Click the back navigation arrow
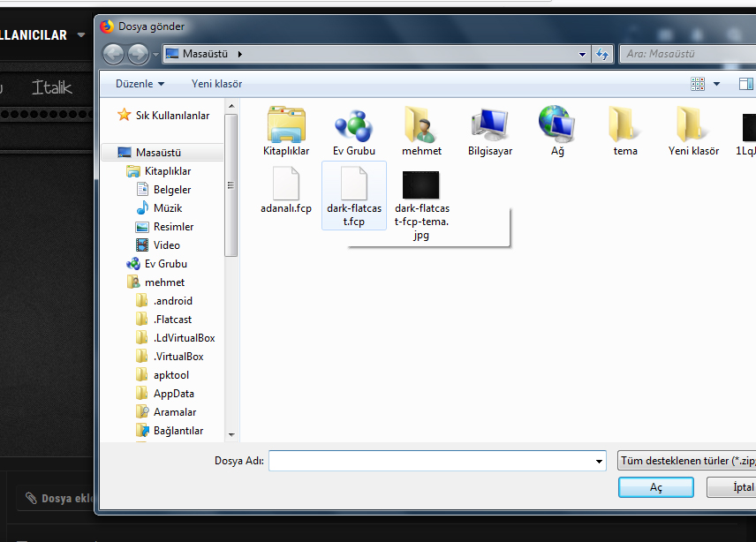 click(x=114, y=54)
